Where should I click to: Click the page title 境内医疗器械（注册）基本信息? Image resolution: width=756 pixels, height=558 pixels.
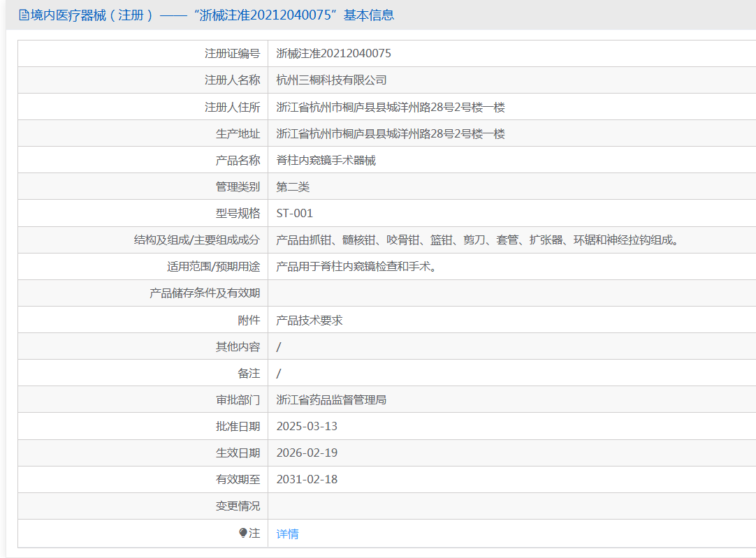tap(212, 15)
